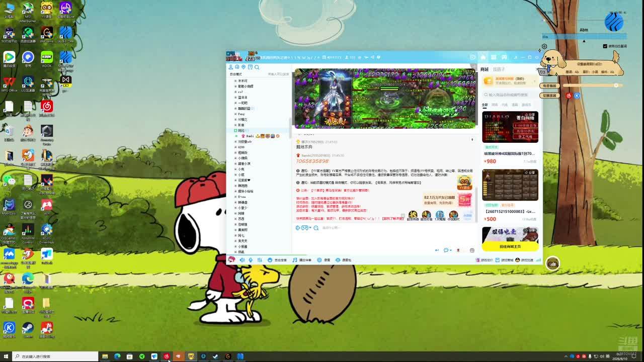Expand the 6200 channel in the list
Viewport: 644px width, 362px height.
[235, 147]
